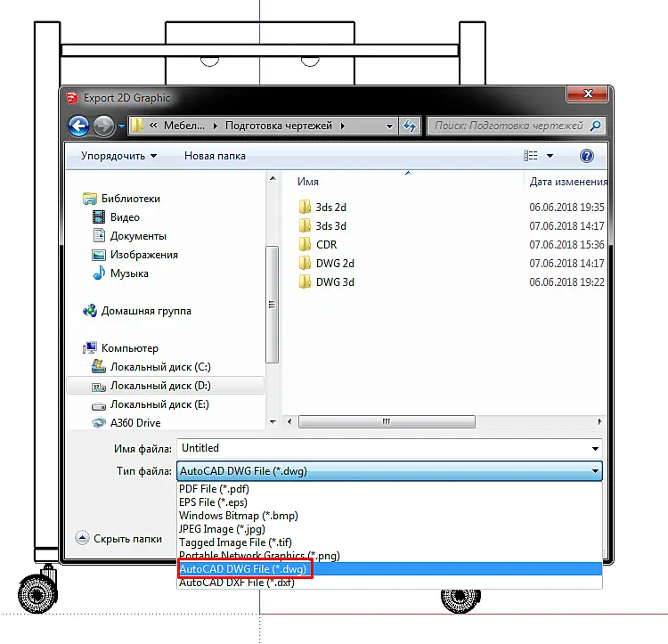The width and height of the screenshot is (668, 644).
Task: Click folder icon of CDR
Action: 305,244
